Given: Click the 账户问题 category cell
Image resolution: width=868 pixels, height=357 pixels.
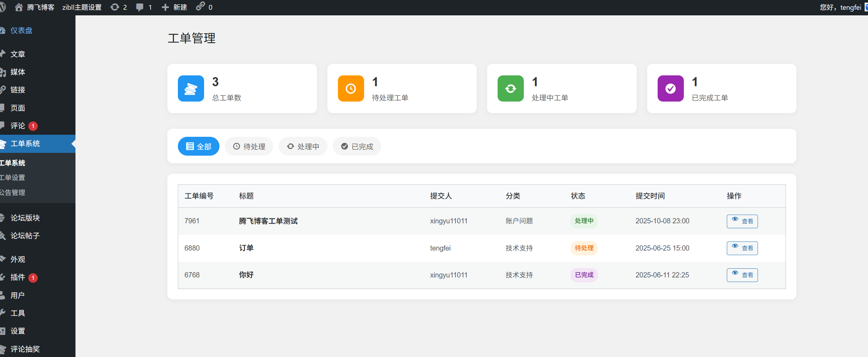Looking at the screenshot, I should point(519,221).
